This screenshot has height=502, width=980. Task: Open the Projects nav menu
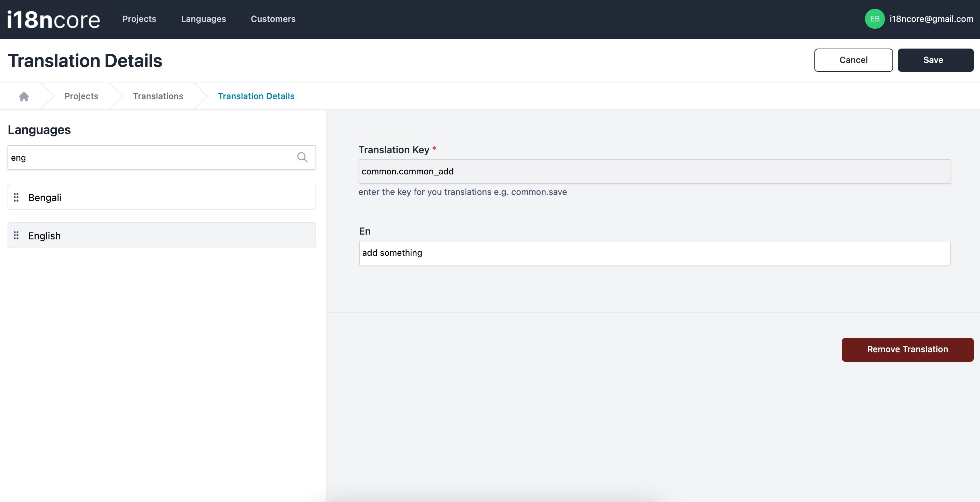139,19
